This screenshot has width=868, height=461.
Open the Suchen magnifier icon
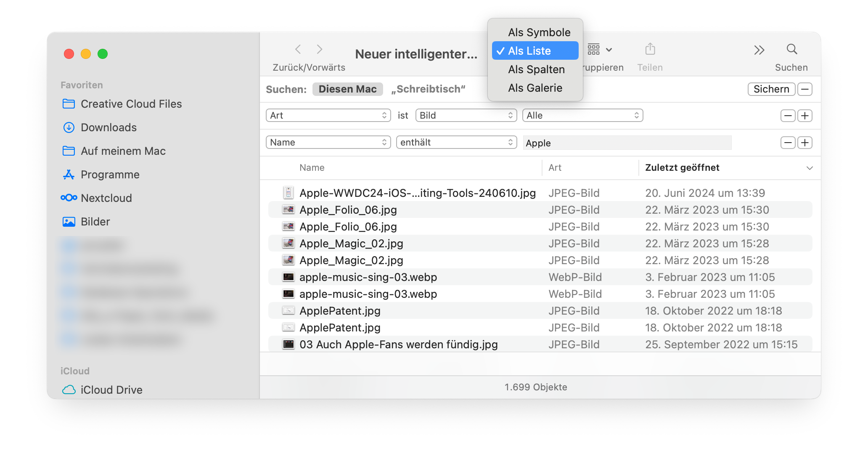[x=792, y=49]
